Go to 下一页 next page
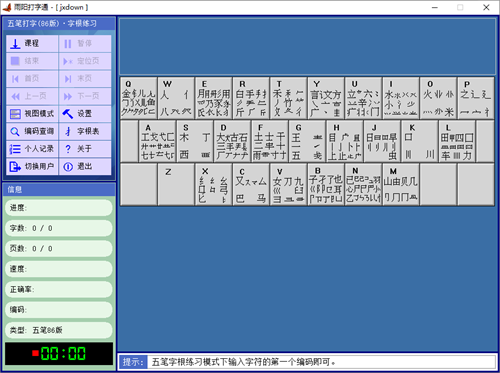The image size is (500, 373). (85, 96)
